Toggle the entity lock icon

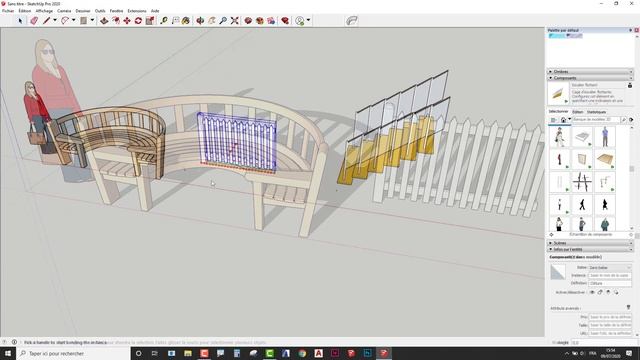[600, 292]
